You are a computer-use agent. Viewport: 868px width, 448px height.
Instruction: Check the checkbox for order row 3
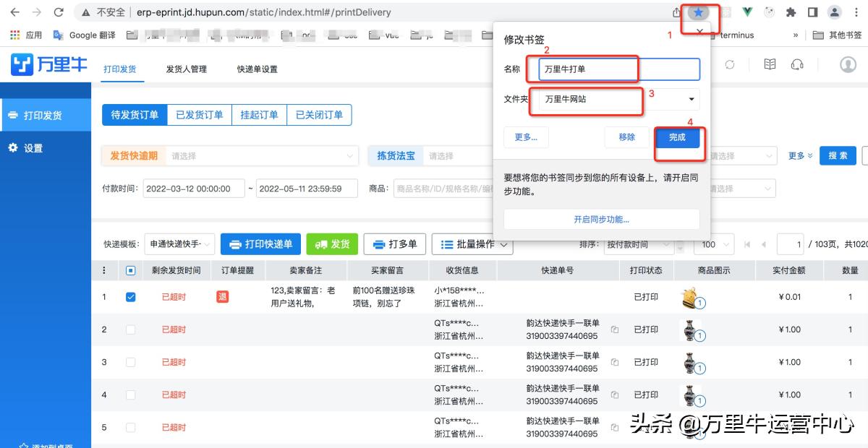[x=132, y=362]
